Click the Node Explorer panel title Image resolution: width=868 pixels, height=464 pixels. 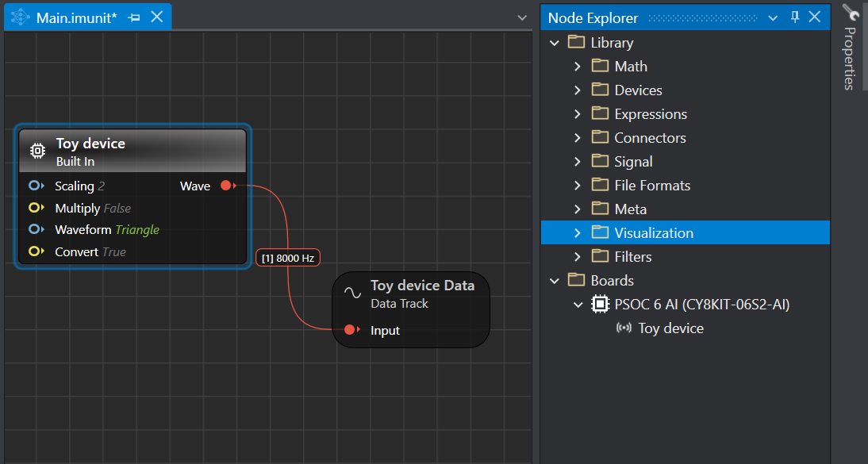593,18
